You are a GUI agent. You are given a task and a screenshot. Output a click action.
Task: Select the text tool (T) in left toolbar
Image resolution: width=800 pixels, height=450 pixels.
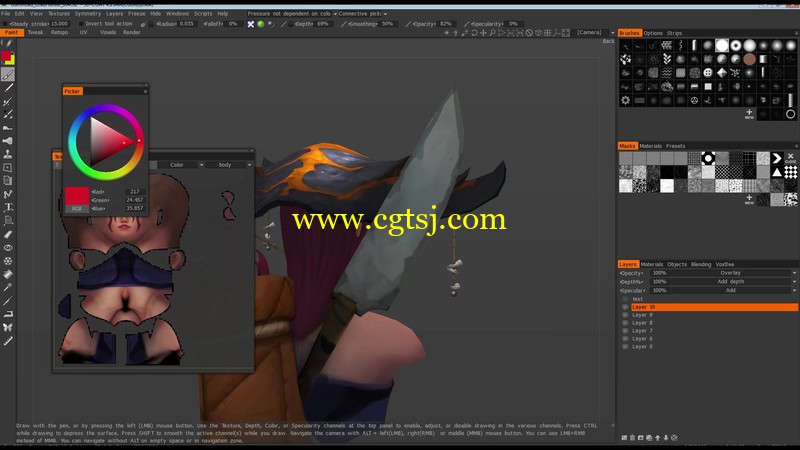(x=8, y=207)
